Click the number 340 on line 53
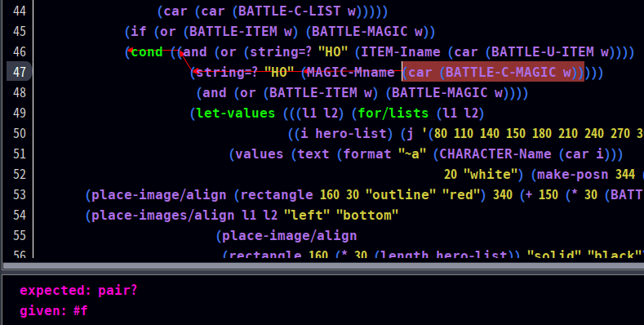 point(502,194)
